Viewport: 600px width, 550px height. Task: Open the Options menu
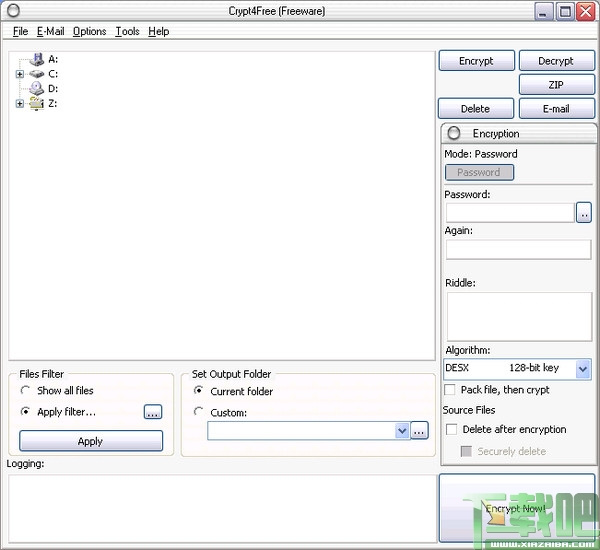(90, 31)
